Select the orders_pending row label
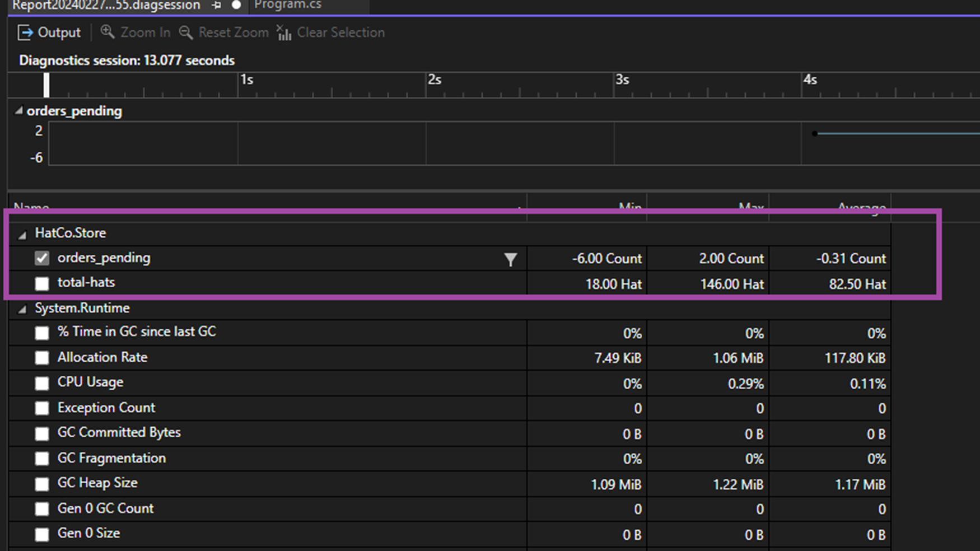 click(x=104, y=258)
